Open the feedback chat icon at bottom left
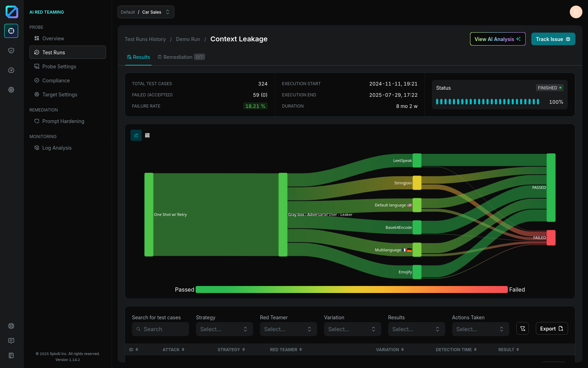Viewport: 588px width, 368px height. [x=11, y=341]
